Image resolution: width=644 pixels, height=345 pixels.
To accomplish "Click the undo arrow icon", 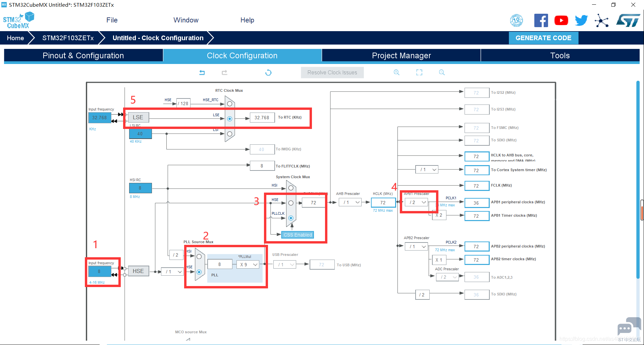I will [202, 72].
